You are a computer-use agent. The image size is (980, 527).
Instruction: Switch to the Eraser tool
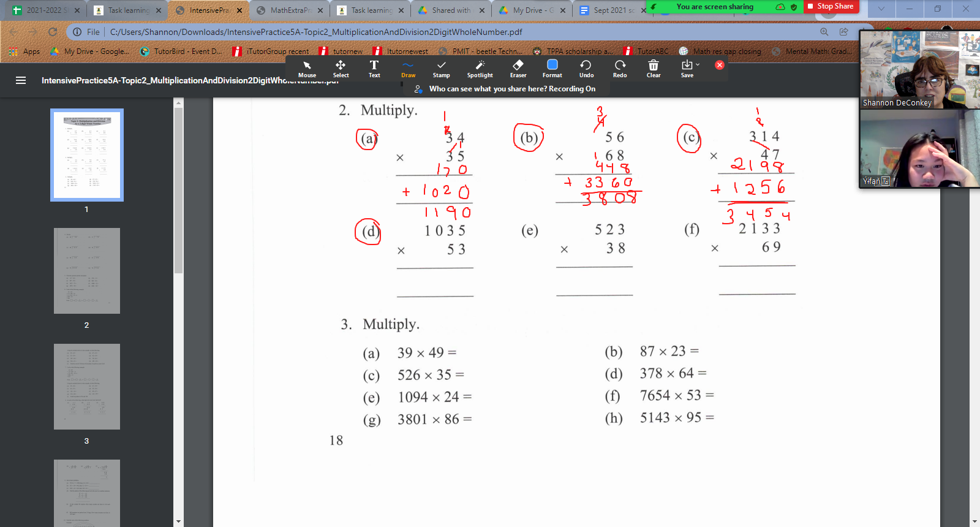tap(518, 69)
